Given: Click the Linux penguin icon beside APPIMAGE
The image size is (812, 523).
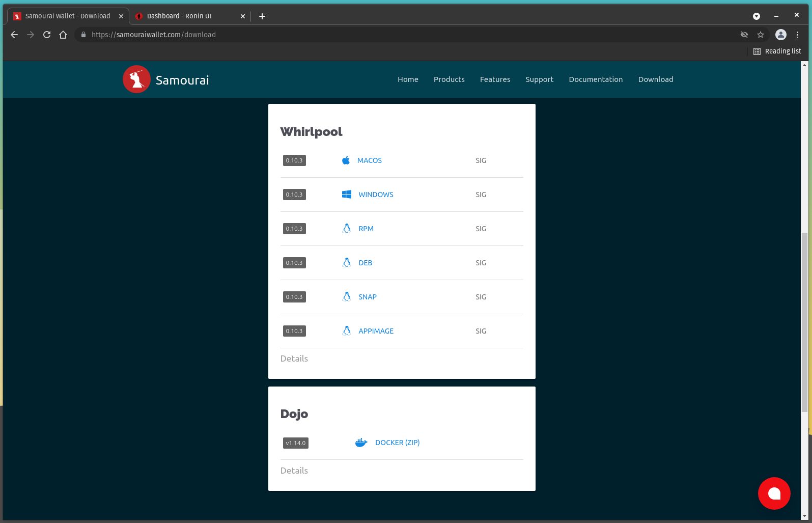Looking at the screenshot, I should 347,331.
